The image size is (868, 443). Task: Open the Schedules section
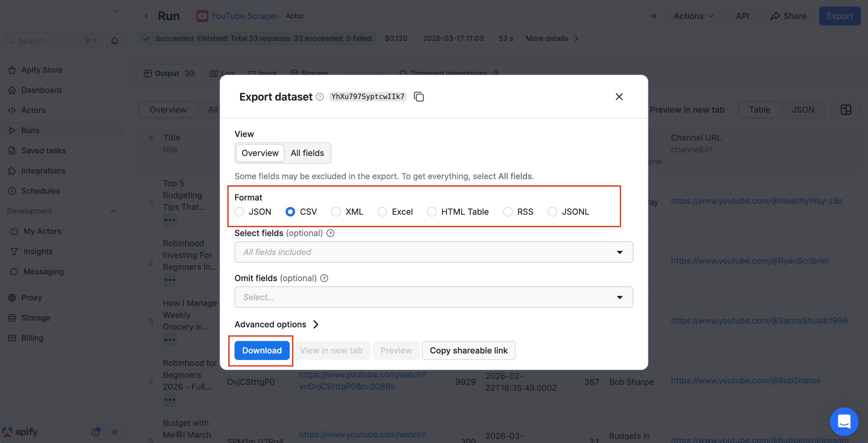pos(41,191)
